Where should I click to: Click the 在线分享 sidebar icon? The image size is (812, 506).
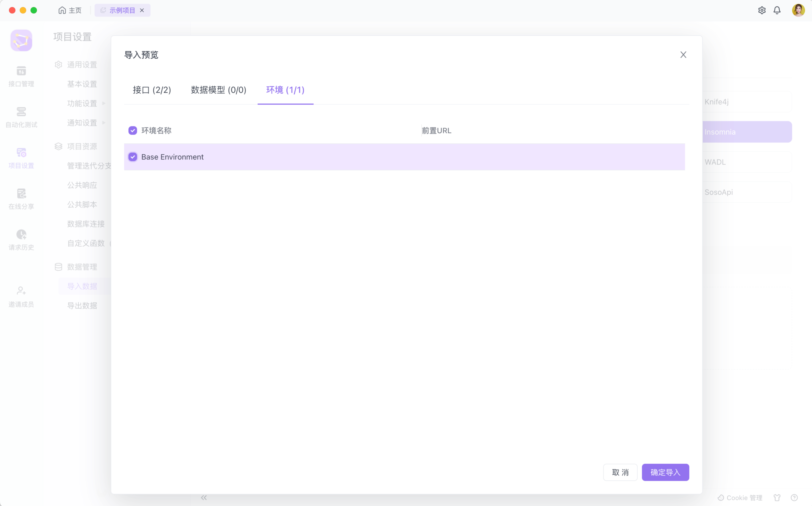pyautogui.click(x=21, y=194)
